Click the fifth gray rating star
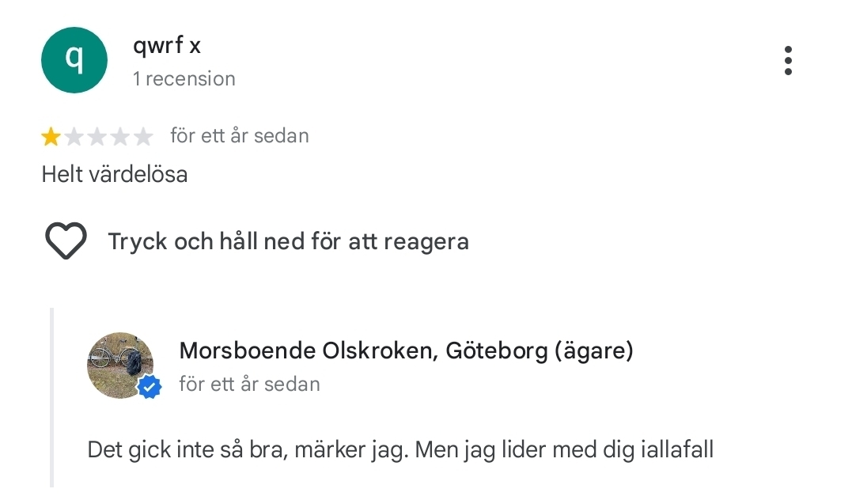This screenshot has height=504, width=852. [x=143, y=138]
